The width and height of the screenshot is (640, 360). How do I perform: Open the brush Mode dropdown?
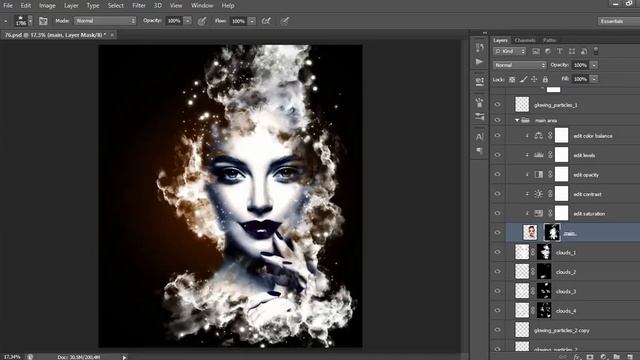(x=105, y=21)
